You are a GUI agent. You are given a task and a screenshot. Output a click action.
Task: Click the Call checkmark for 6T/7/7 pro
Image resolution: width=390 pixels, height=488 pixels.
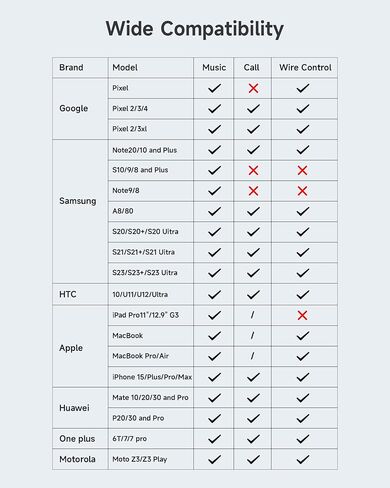tap(253, 439)
